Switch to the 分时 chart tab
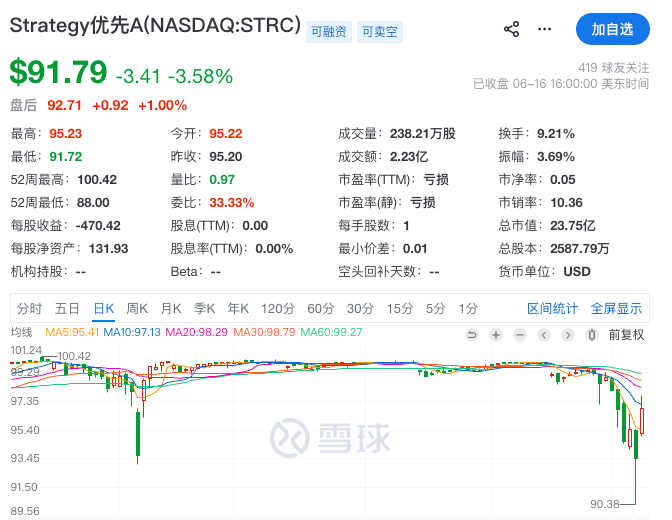672x520 pixels. pos(29,308)
